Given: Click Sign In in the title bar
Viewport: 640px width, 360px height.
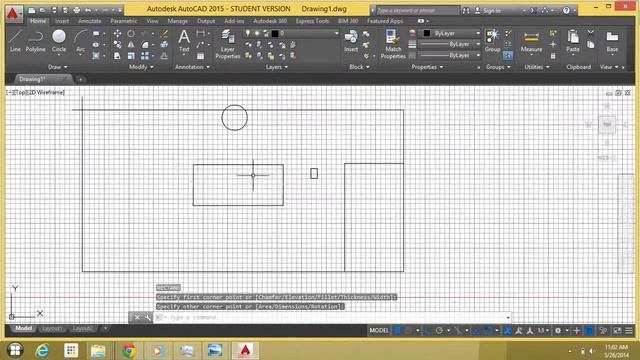Looking at the screenshot, I should [491, 11].
